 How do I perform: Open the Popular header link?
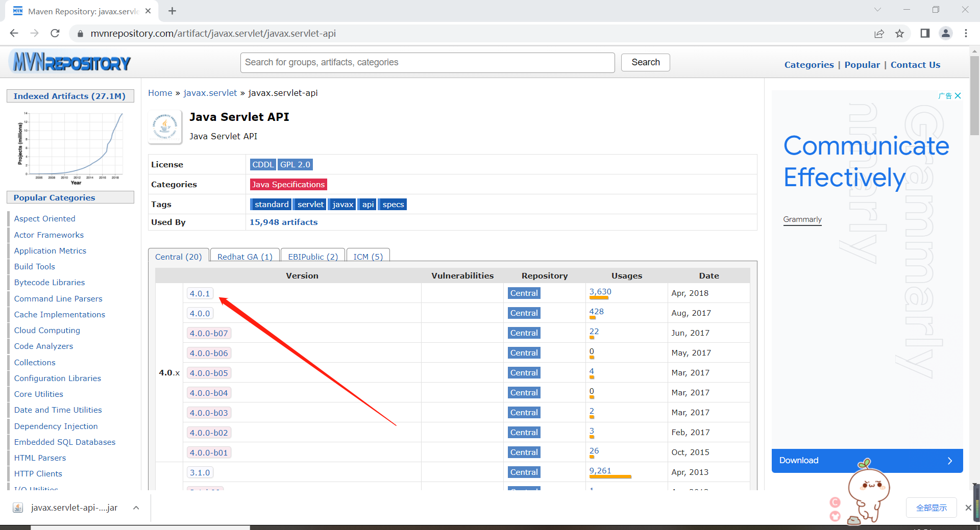862,65
